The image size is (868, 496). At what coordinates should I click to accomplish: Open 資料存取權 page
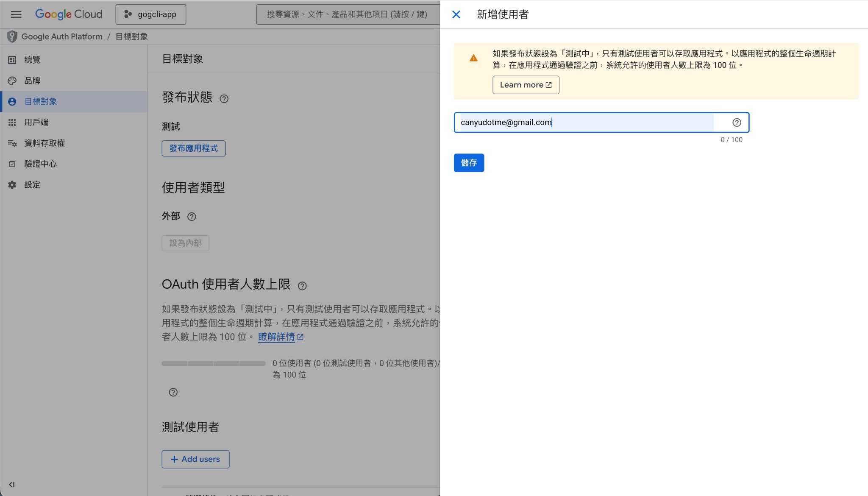point(44,143)
